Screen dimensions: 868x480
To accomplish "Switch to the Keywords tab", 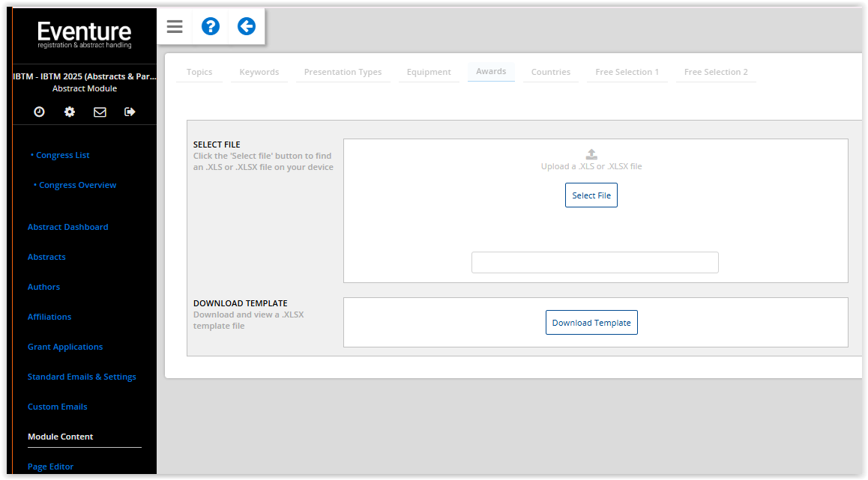I will pos(259,72).
